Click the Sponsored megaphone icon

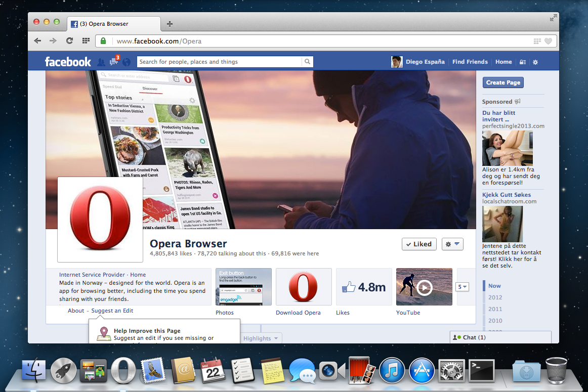518,102
